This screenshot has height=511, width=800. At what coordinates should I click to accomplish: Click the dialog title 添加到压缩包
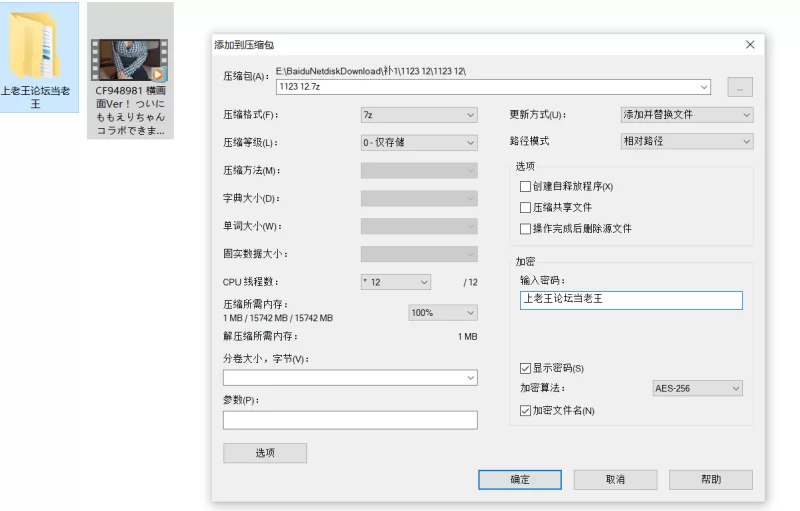244,45
